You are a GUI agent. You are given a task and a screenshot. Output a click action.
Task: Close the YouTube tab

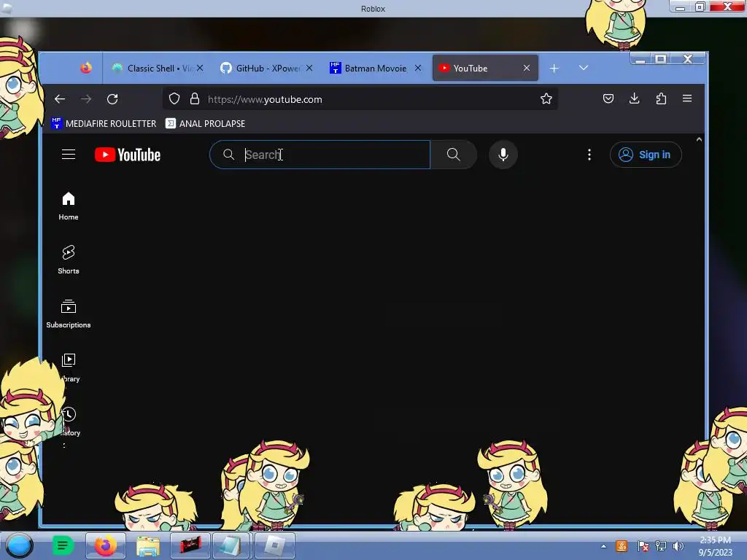527,68
